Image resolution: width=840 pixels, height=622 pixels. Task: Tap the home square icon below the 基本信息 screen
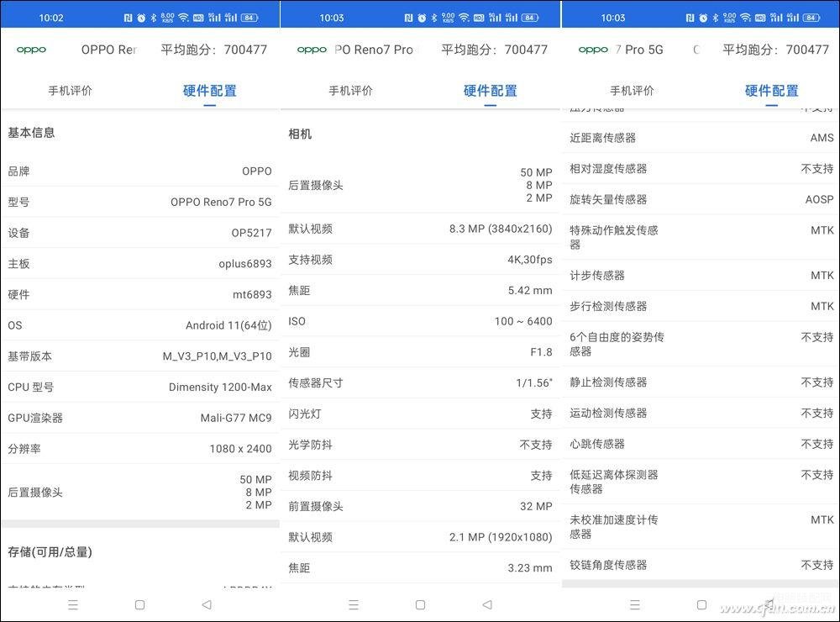(x=139, y=605)
